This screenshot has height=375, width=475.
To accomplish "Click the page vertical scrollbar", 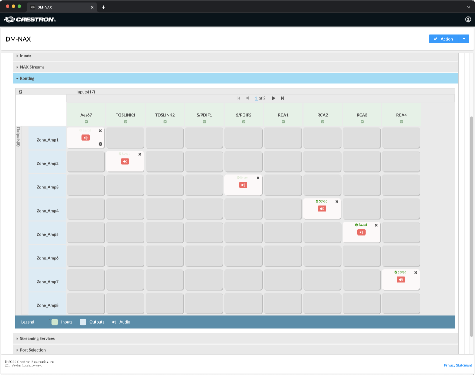I will coord(471,227).
